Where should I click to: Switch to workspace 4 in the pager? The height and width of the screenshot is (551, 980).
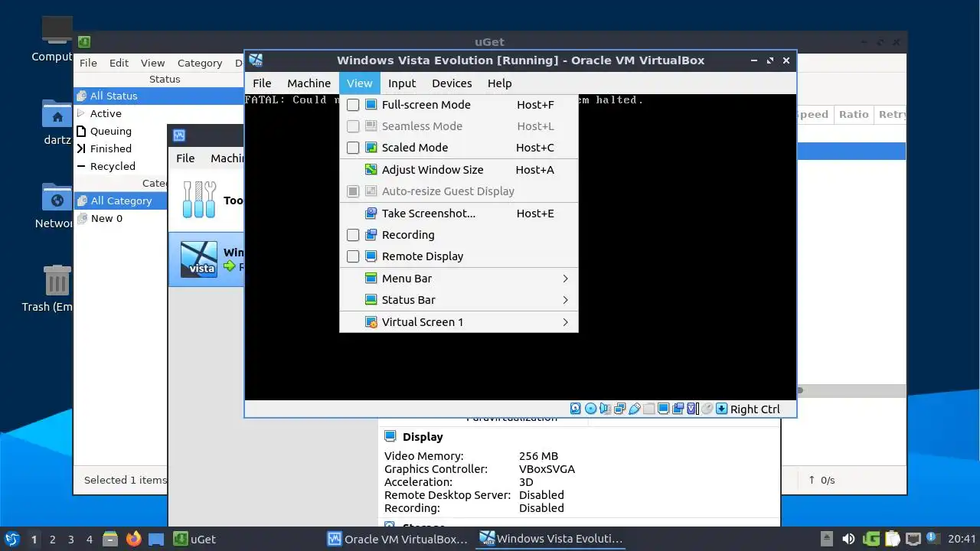89,540
